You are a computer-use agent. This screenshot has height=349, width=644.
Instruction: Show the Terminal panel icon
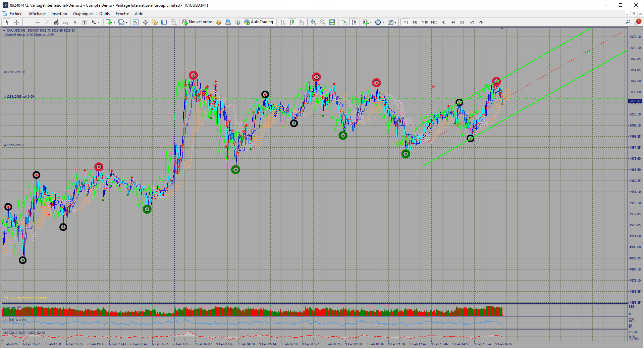pyautogui.click(x=164, y=22)
